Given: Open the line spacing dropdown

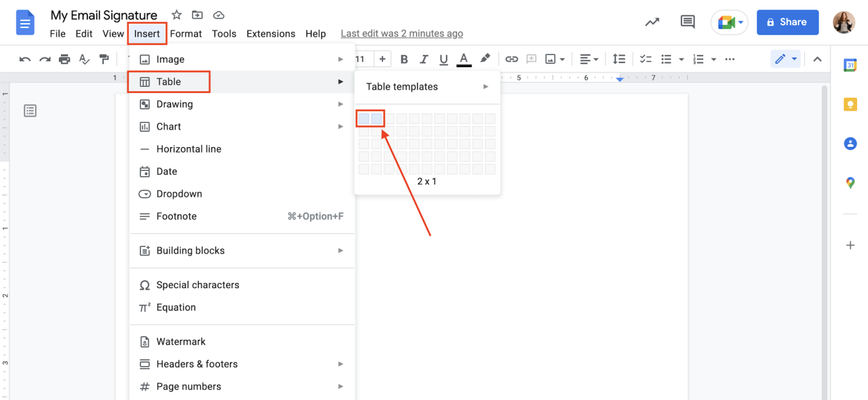Looking at the screenshot, I should coord(619,59).
